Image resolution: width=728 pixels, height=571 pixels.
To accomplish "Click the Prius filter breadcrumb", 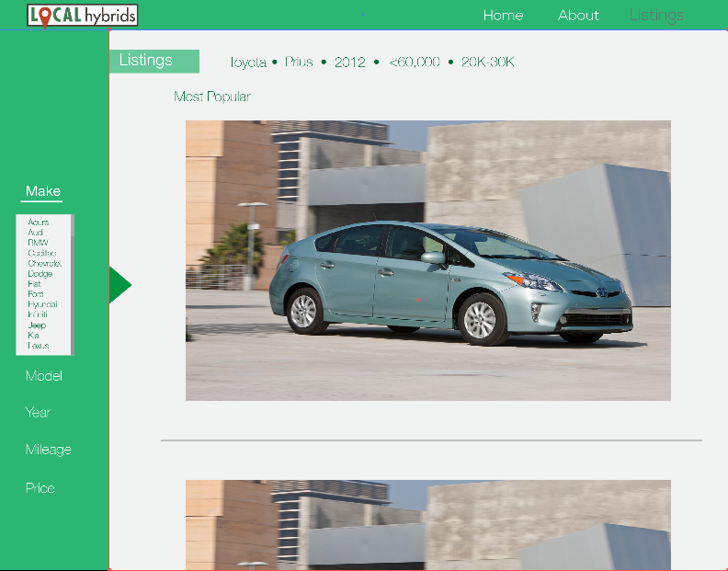I will [299, 62].
